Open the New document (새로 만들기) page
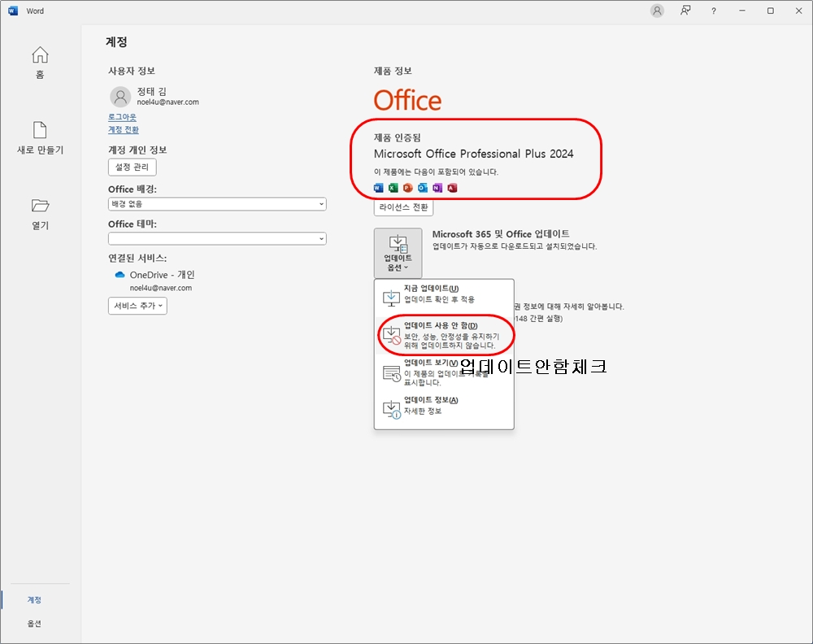The image size is (813, 644). tap(40, 131)
